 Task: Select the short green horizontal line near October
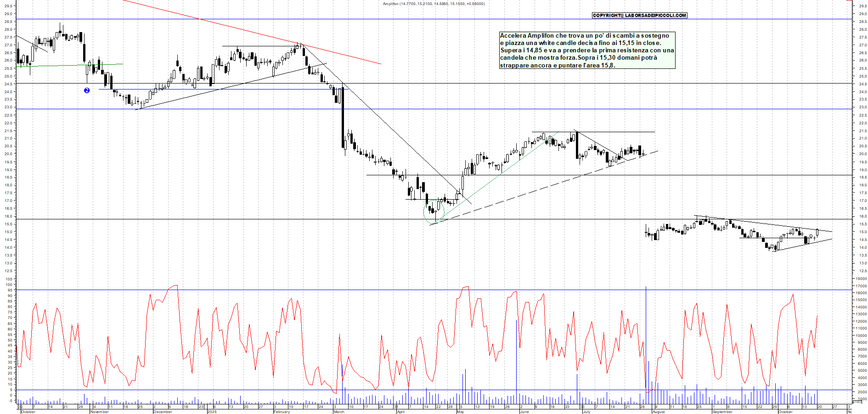(69, 65)
